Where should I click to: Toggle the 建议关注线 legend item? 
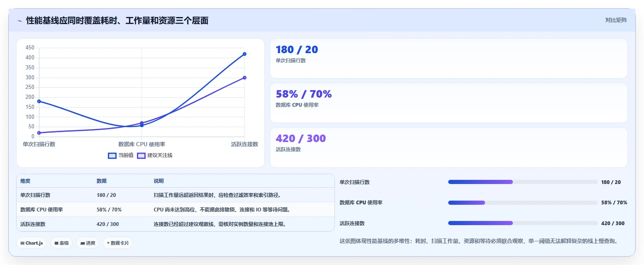(x=154, y=155)
